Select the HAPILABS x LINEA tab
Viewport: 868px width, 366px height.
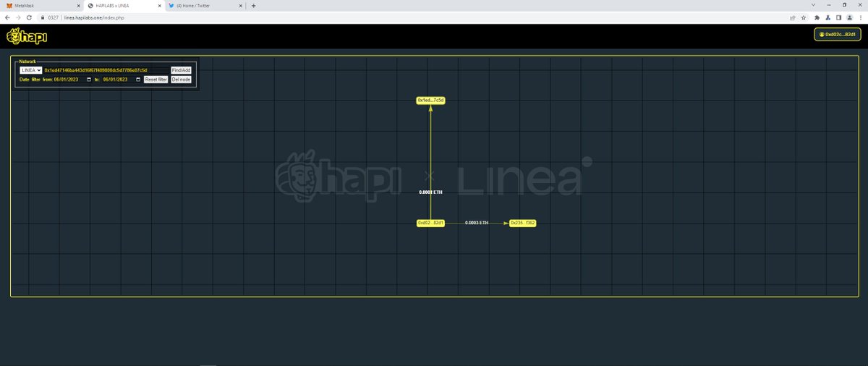(x=123, y=5)
